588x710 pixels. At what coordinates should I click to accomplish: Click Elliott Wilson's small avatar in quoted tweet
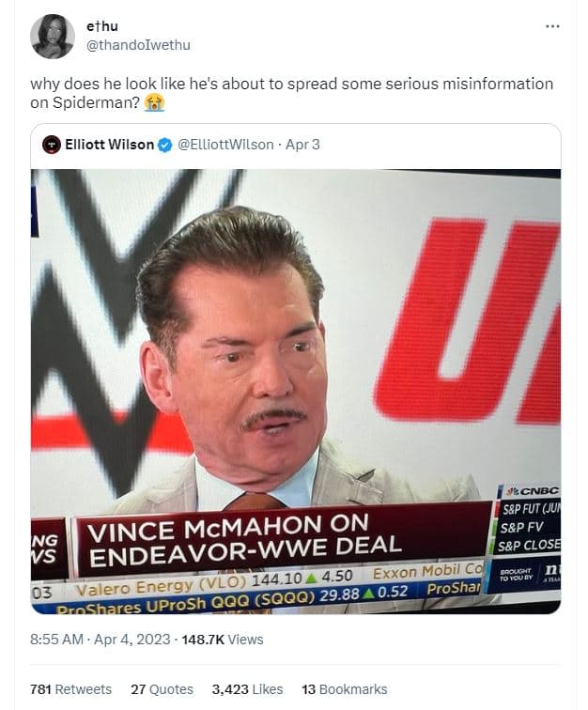[52, 145]
